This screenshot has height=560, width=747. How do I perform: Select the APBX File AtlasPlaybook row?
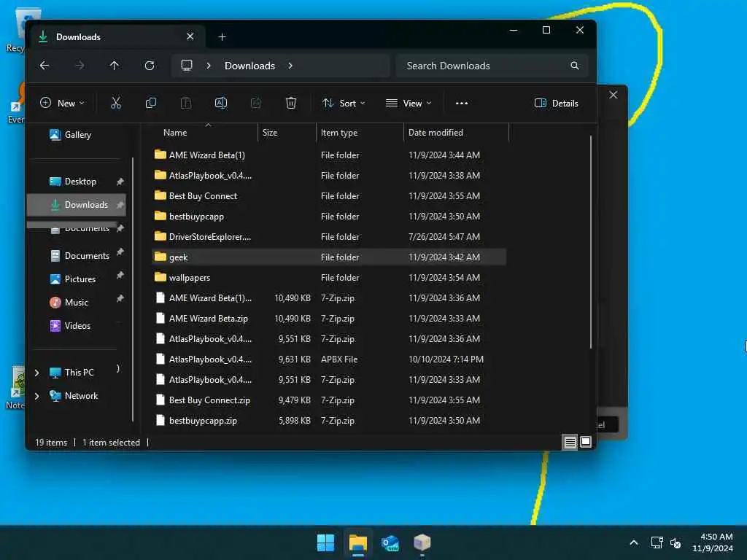tap(329, 359)
